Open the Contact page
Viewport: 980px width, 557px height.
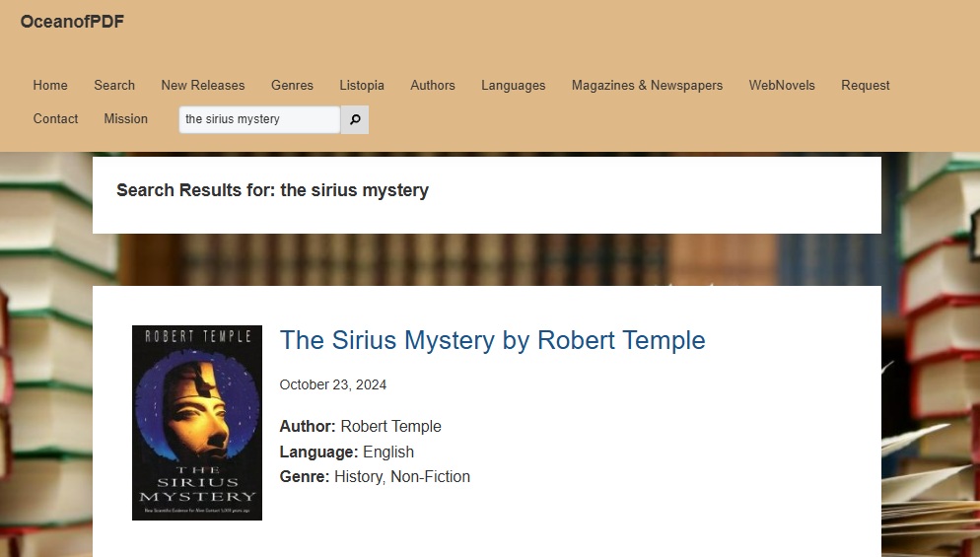[55, 119]
